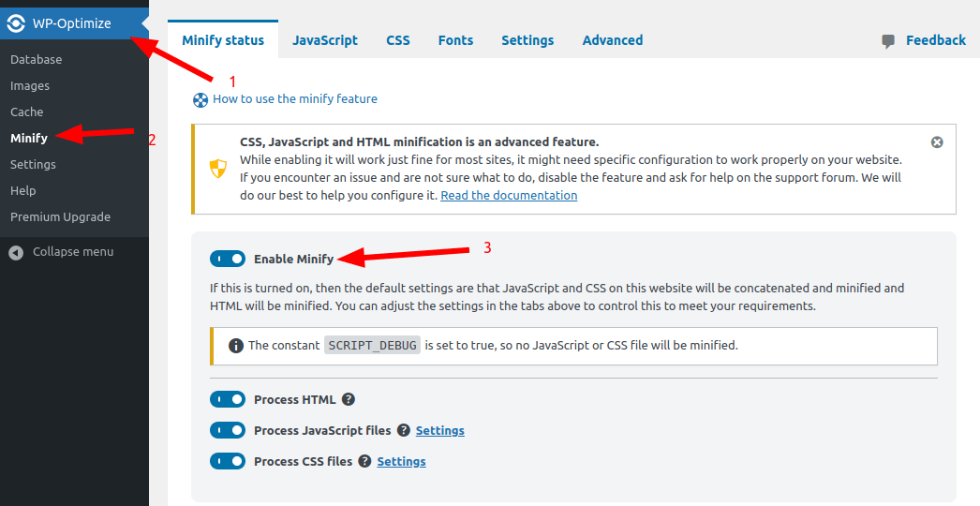
Task: Click the lifebuoy help icon
Action: (200, 99)
